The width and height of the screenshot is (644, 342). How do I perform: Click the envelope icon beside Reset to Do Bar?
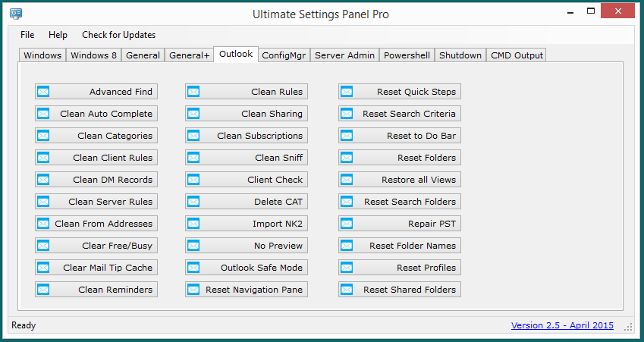point(347,136)
